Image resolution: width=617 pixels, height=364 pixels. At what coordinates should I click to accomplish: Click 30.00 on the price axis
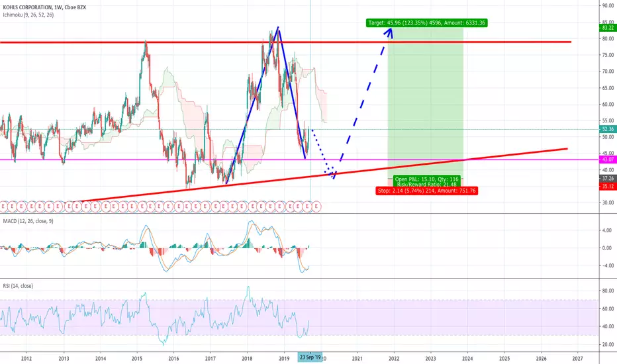[x=608, y=203]
